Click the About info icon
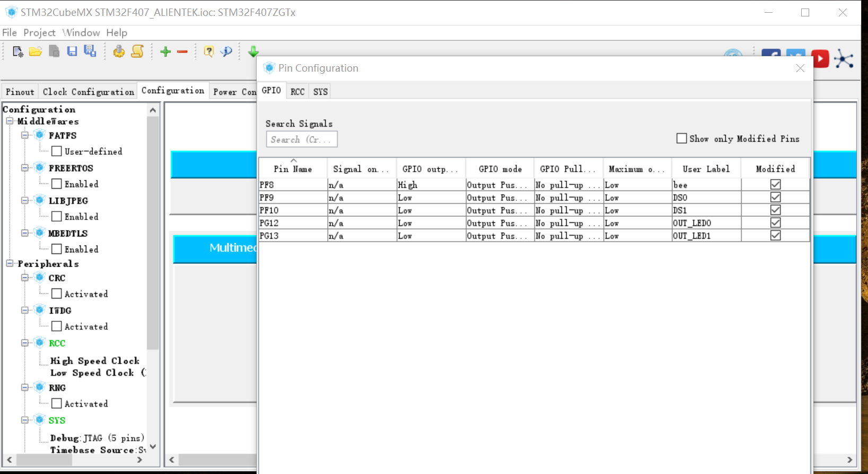 coord(227,51)
